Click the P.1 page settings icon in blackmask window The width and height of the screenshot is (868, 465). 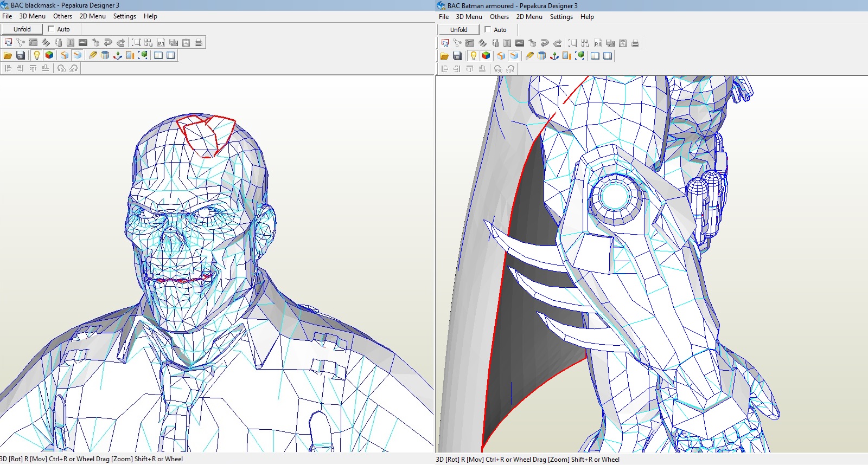(x=161, y=42)
